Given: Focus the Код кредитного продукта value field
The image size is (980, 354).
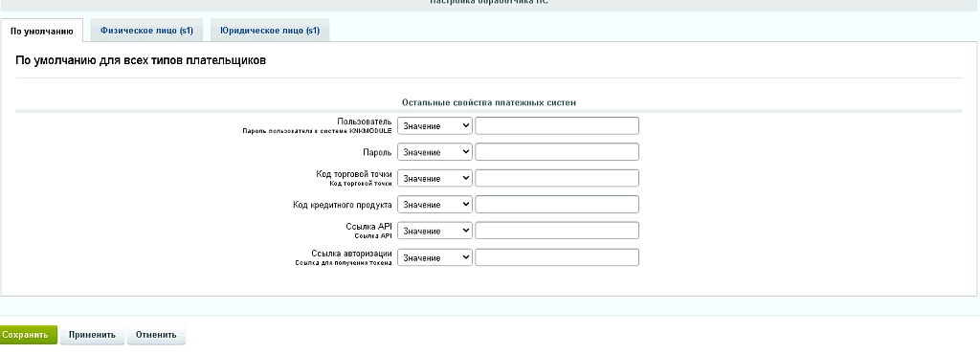Looking at the screenshot, I should [x=557, y=204].
